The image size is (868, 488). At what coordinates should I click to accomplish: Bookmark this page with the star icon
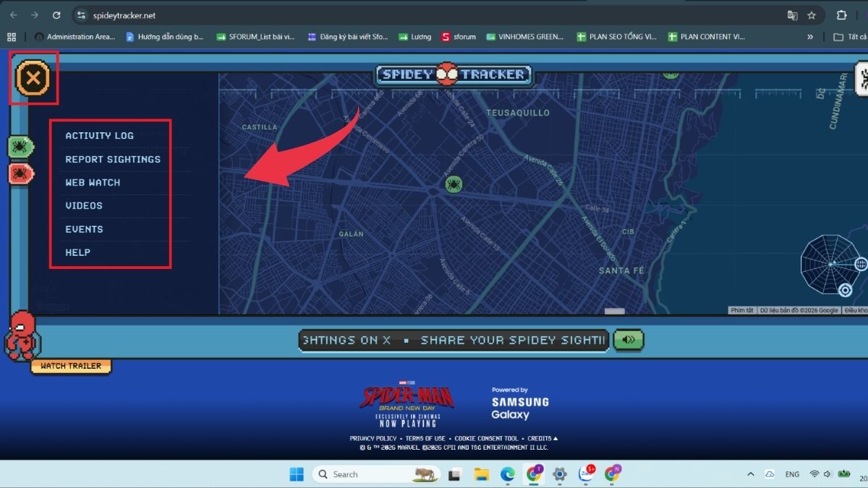pyautogui.click(x=812, y=15)
